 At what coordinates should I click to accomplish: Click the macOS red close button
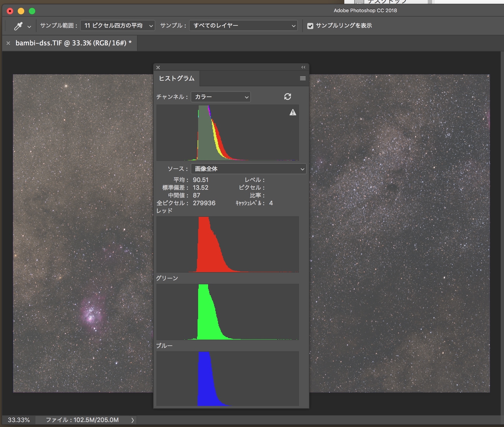10,11
